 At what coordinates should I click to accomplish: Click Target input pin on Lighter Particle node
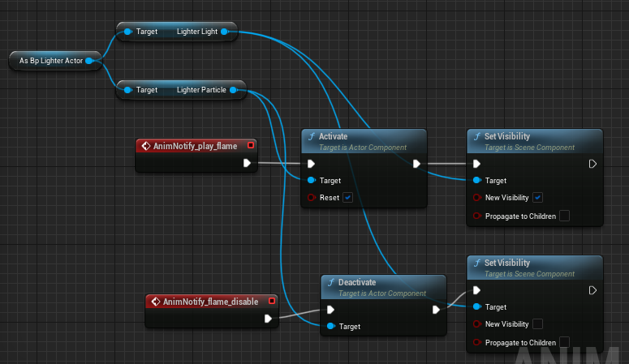(128, 90)
